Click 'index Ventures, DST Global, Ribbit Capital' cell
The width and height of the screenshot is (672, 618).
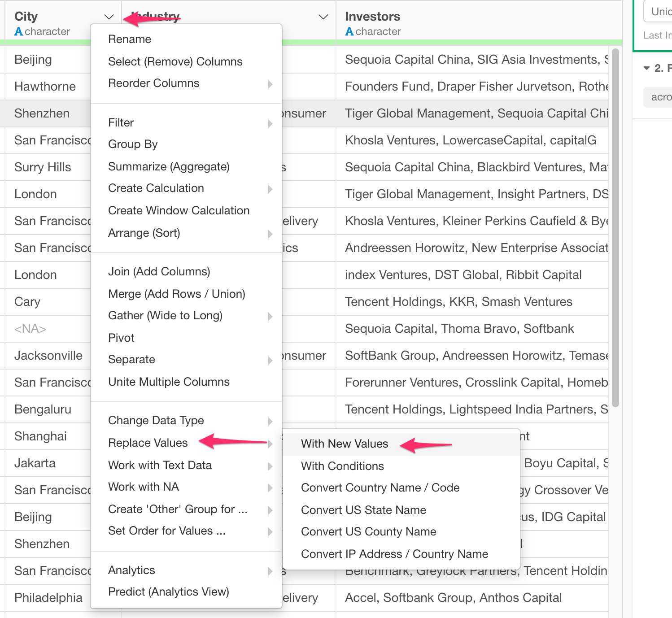tap(472, 275)
